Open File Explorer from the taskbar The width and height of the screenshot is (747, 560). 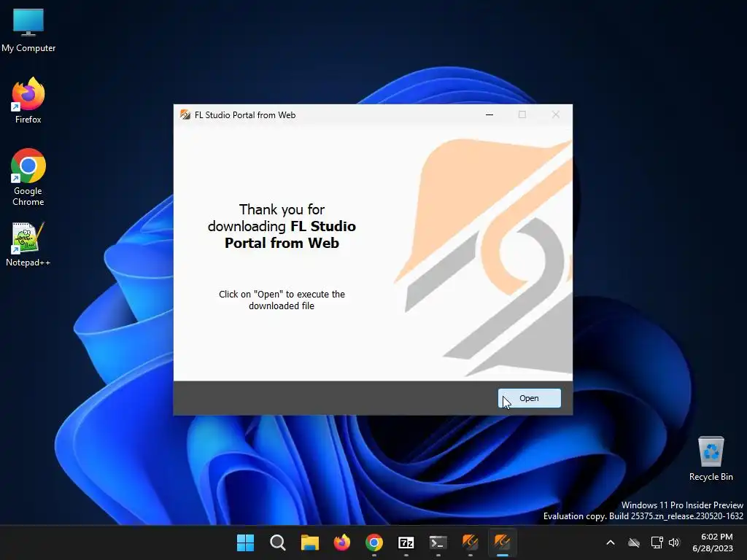309,542
